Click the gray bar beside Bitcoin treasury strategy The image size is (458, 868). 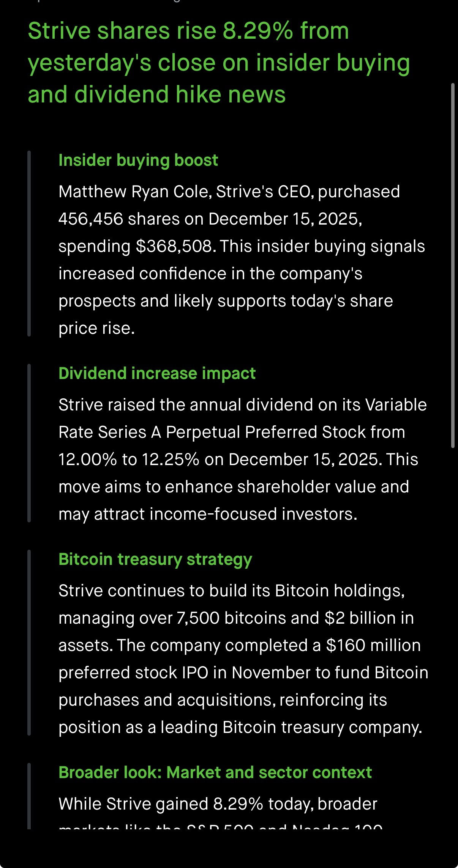pyautogui.click(x=29, y=643)
